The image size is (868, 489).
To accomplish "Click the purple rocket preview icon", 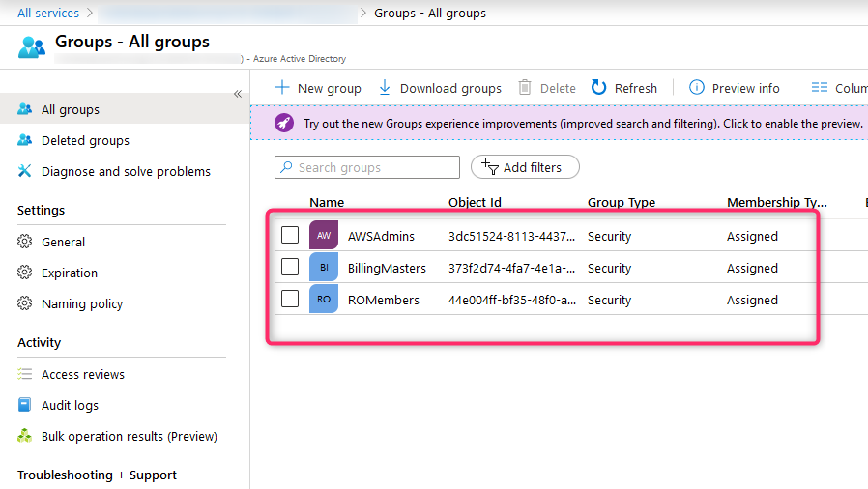I will (x=284, y=123).
